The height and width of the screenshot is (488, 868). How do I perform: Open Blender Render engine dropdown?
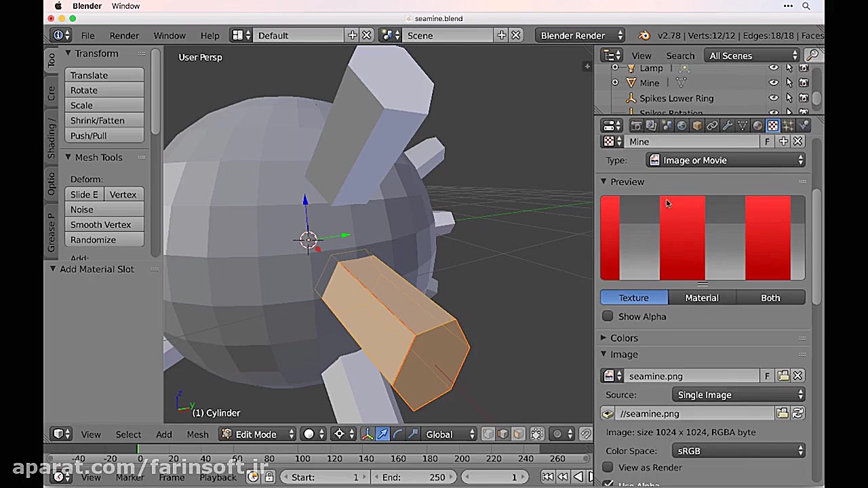tap(580, 35)
